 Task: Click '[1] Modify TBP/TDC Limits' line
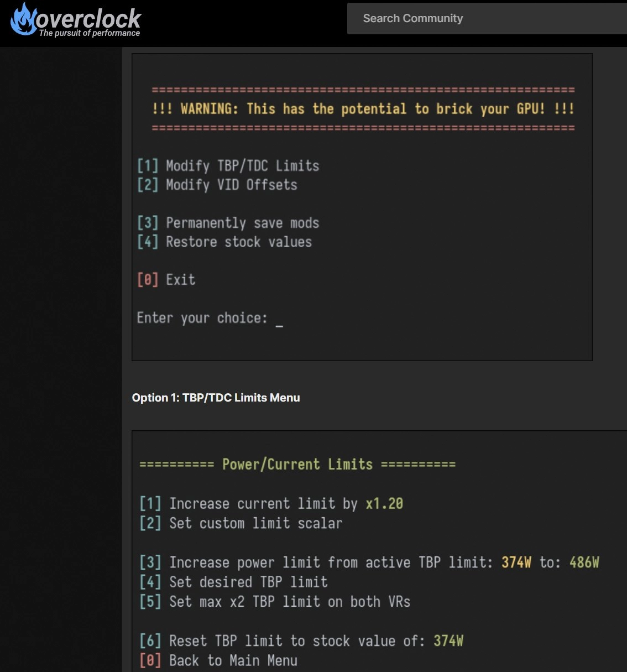228,166
